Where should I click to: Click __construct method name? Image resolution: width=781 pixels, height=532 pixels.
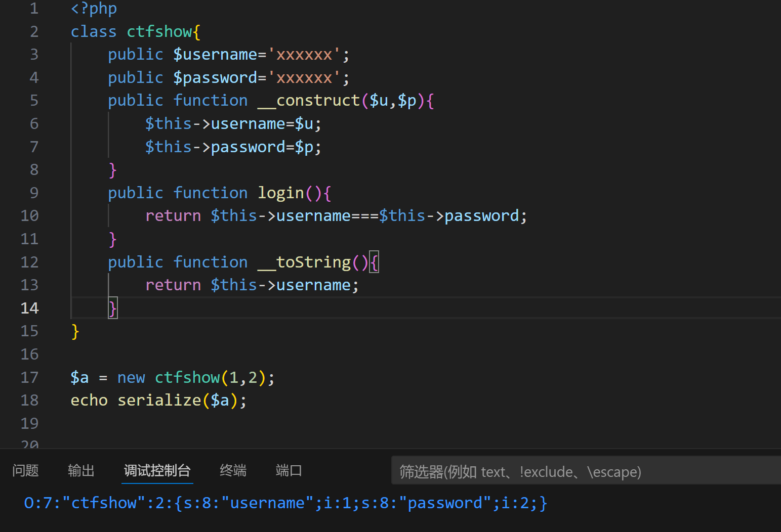[x=309, y=101]
